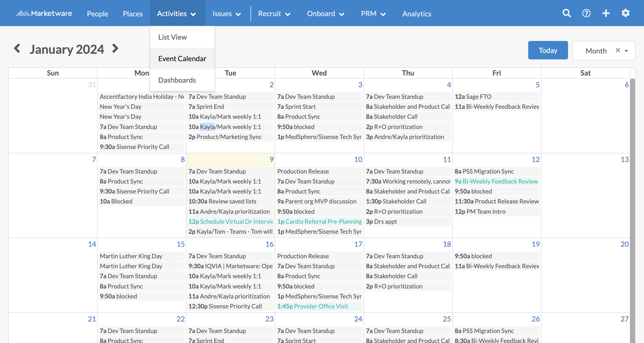The image size is (644, 343).
Task: Open the People tab
Action: point(98,14)
